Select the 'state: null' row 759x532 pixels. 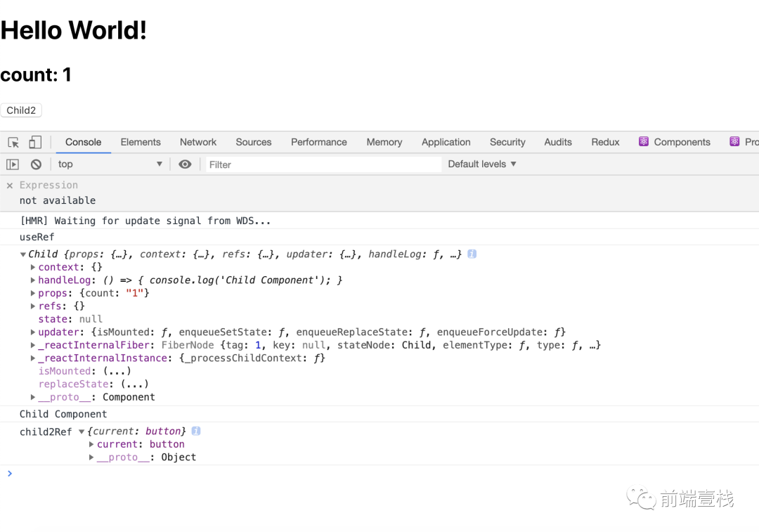[x=70, y=320]
